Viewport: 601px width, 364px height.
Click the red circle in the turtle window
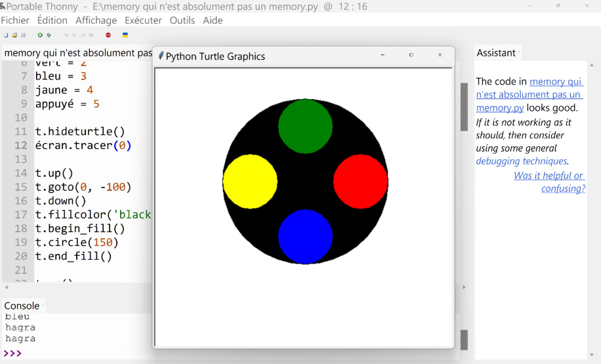[361, 182]
